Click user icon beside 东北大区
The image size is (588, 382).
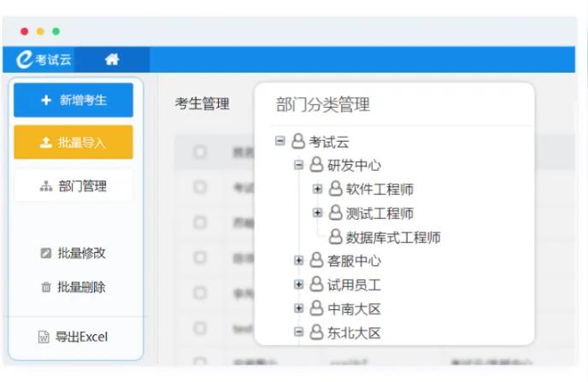click(x=316, y=332)
